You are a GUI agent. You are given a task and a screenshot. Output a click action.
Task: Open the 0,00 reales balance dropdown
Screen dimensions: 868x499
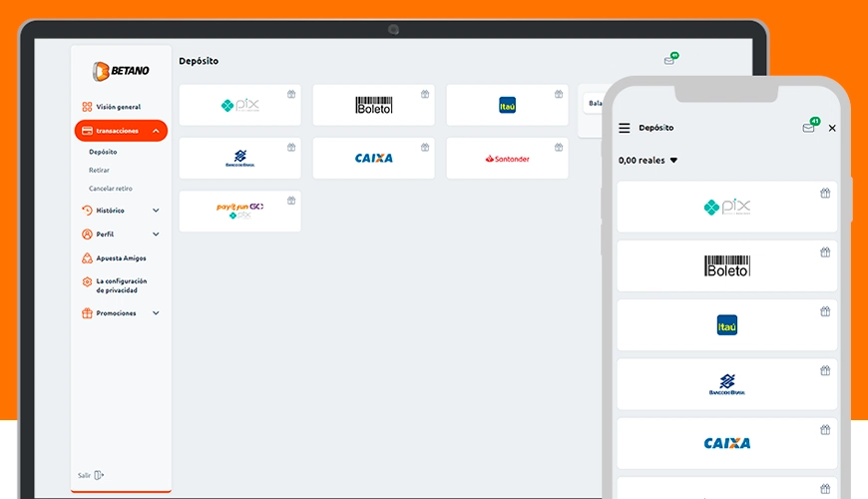click(648, 160)
